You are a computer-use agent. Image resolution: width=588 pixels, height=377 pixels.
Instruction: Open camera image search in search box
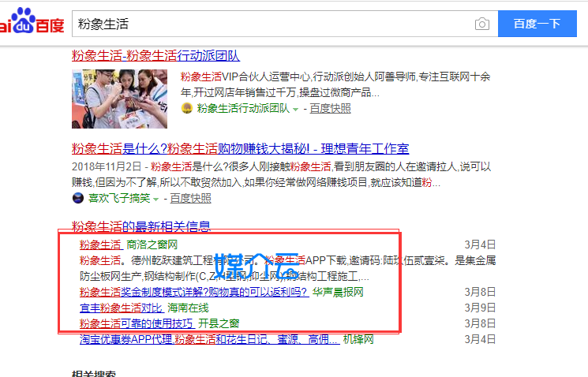[481, 24]
